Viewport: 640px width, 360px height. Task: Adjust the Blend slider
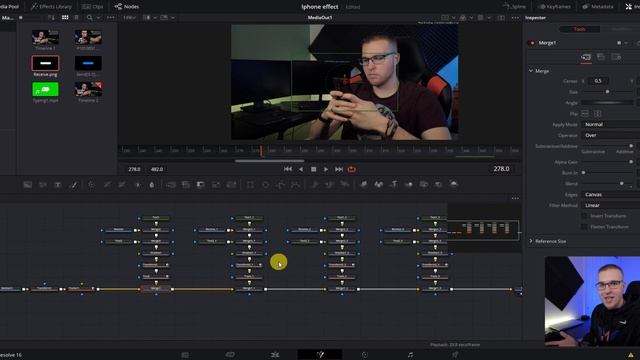coord(607,184)
